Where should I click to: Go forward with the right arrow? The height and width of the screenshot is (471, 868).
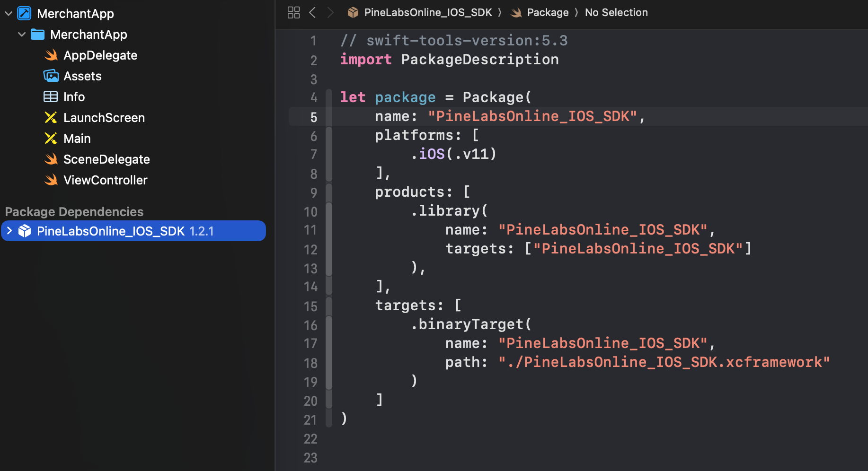coord(330,13)
